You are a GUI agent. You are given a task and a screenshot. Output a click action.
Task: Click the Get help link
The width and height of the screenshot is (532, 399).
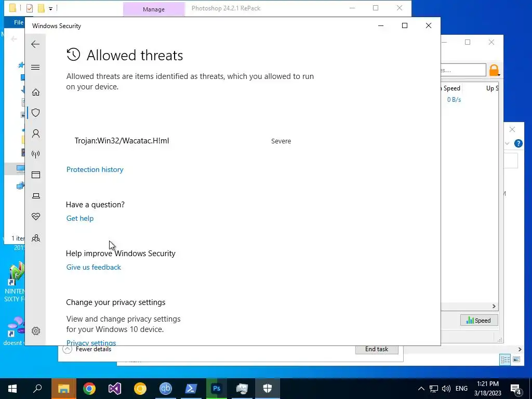79,219
